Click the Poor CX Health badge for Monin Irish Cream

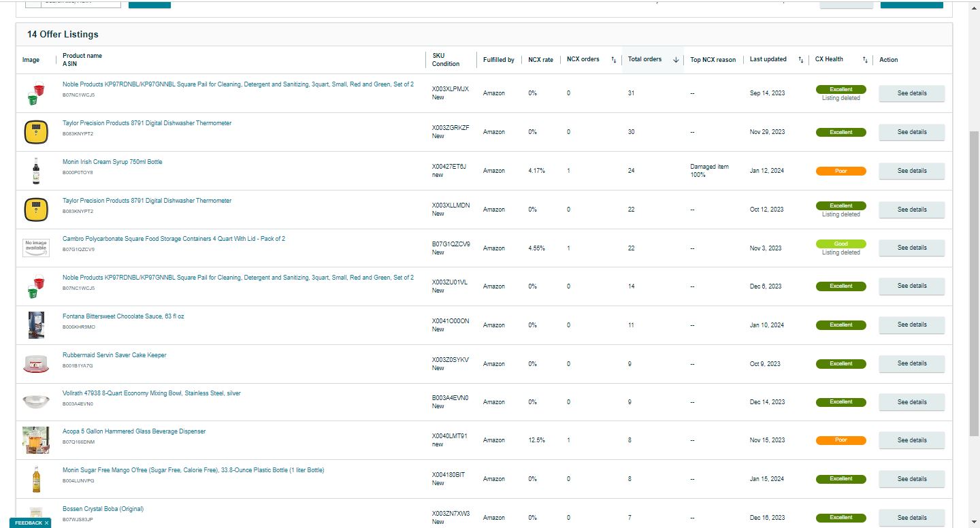tap(841, 171)
